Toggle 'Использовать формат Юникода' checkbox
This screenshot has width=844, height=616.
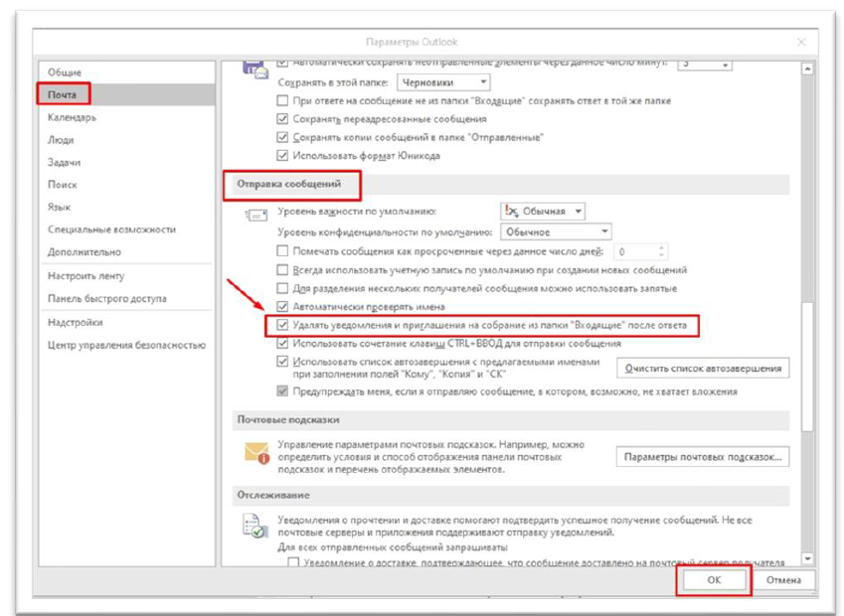[x=283, y=155]
